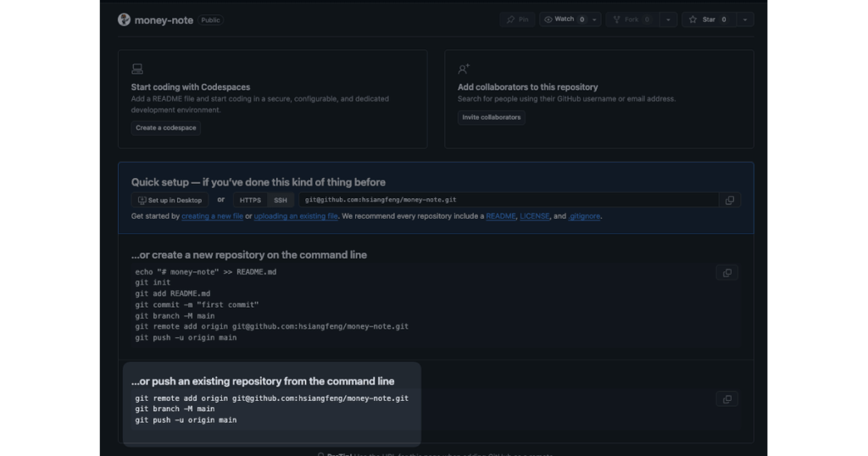Click the repository owner avatar icon
Image resolution: width=868 pixels, height=456 pixels.
(x=124, y=19)
